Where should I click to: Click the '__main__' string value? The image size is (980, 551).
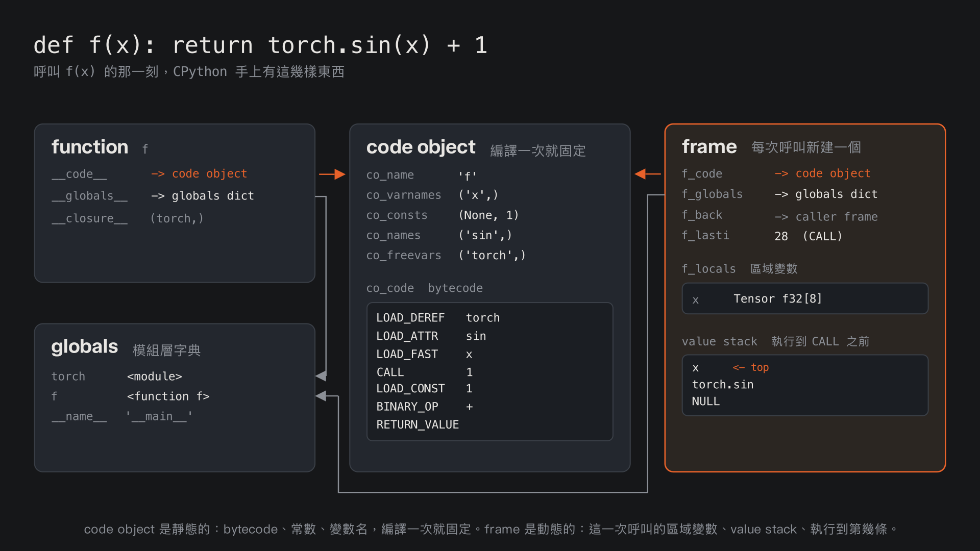click(159, 416)
